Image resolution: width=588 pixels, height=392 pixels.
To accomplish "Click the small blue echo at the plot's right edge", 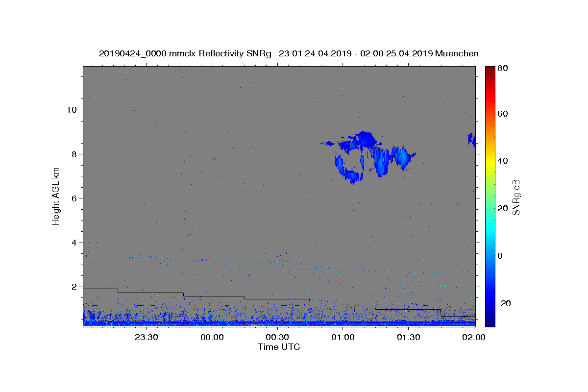I will pyautogui.click(x=471, y=140).
